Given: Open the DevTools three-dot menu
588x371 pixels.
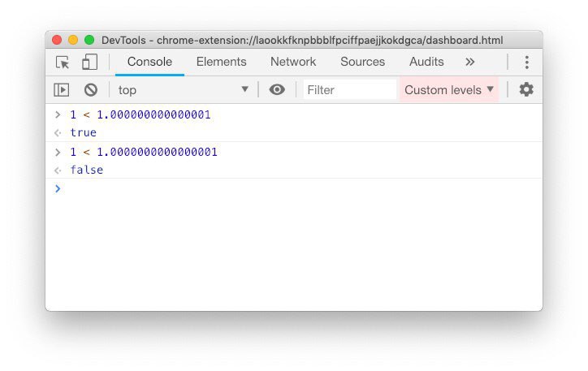Looking at the screenshot, I should coord(527,63).
